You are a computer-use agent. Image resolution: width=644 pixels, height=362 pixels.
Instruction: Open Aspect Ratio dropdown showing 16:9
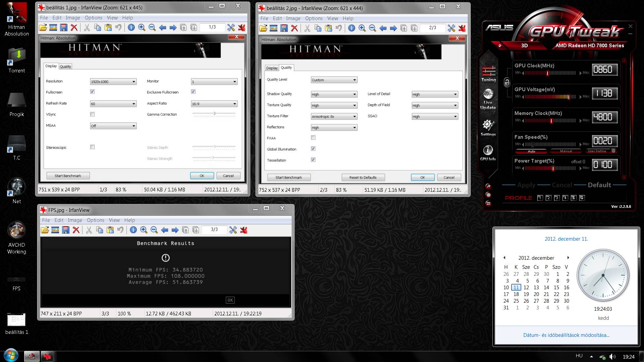point(214,104)
